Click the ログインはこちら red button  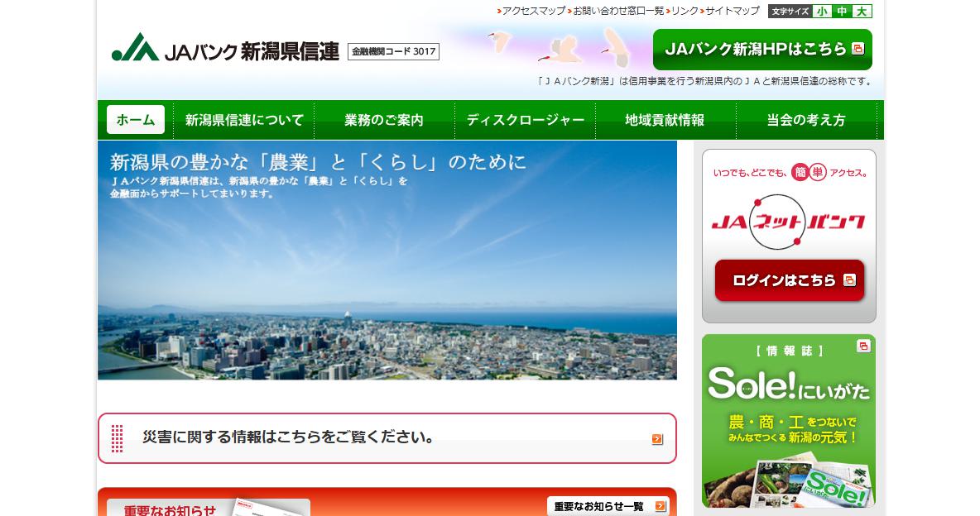[790, 280]
